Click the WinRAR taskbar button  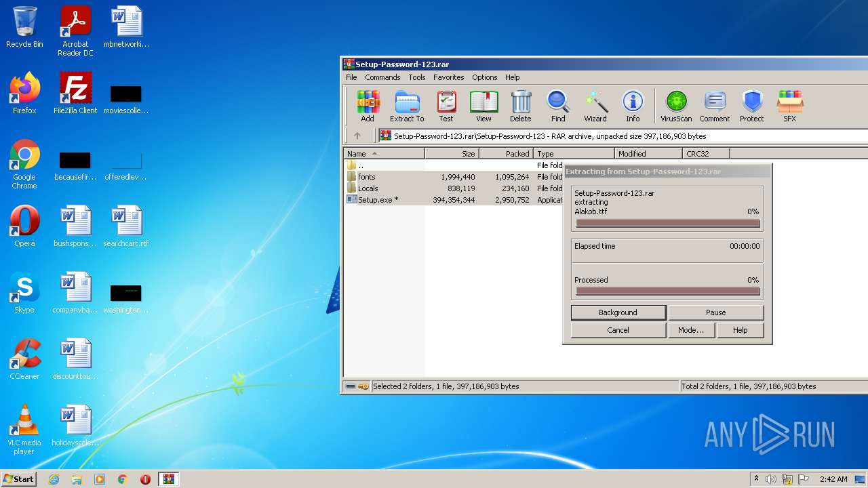[169, 479]
